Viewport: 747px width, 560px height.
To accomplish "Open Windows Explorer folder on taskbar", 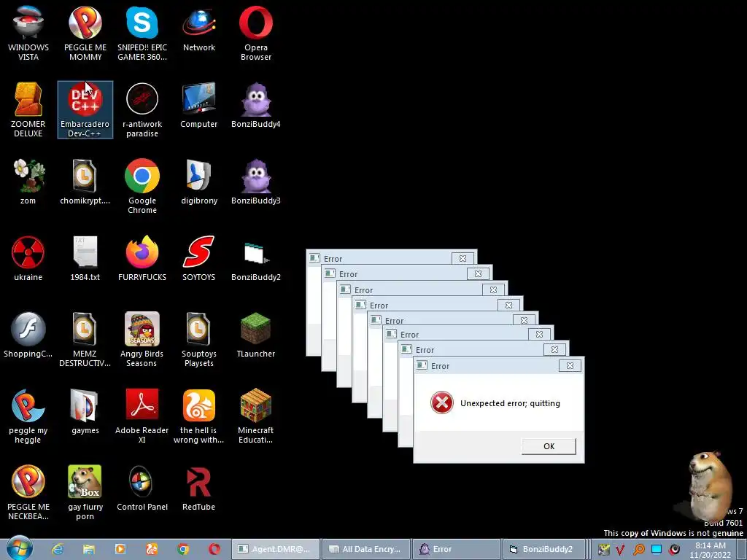I will (x=89, y=549).
